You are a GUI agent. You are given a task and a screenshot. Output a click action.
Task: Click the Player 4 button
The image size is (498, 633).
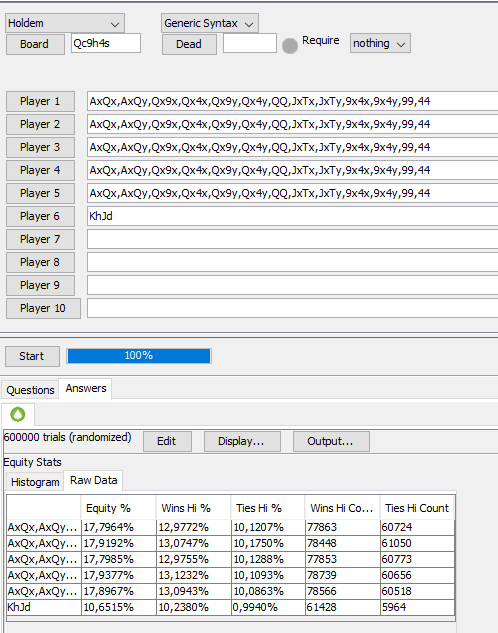[40, 170]
